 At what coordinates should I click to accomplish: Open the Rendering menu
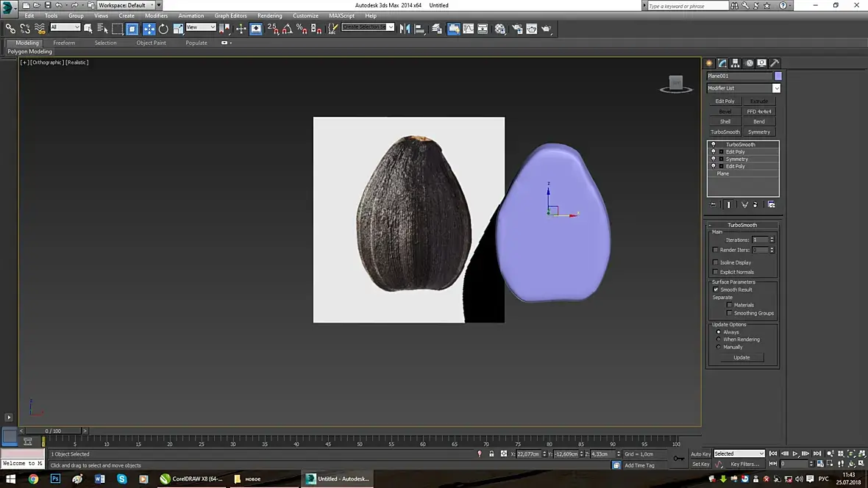coord(269,15)
